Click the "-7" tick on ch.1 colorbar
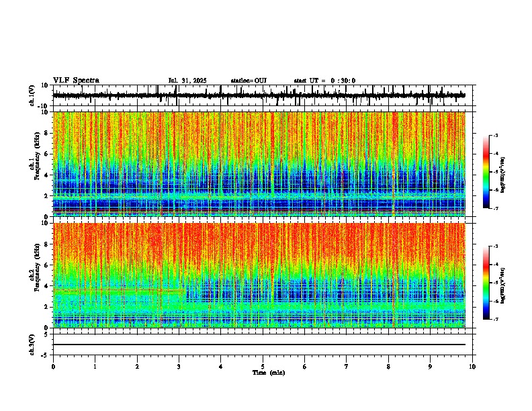 pyautogui.click(x=496, y=208)
